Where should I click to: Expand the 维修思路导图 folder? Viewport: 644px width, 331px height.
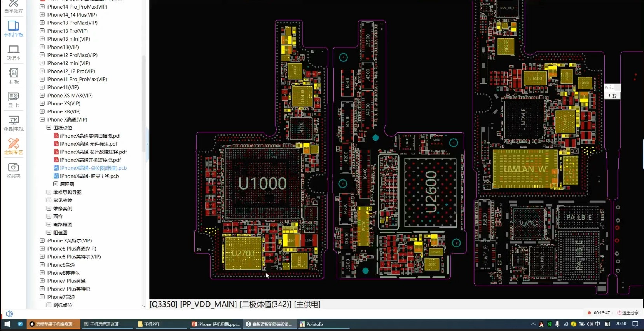tap(49, 192)
